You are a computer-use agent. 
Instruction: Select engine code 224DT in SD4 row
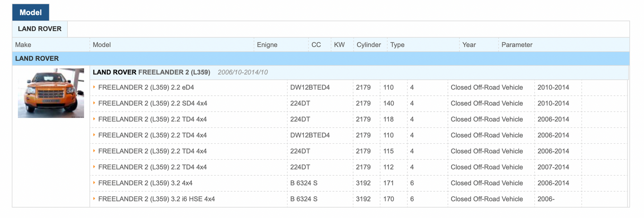click(x=300, y=103)
